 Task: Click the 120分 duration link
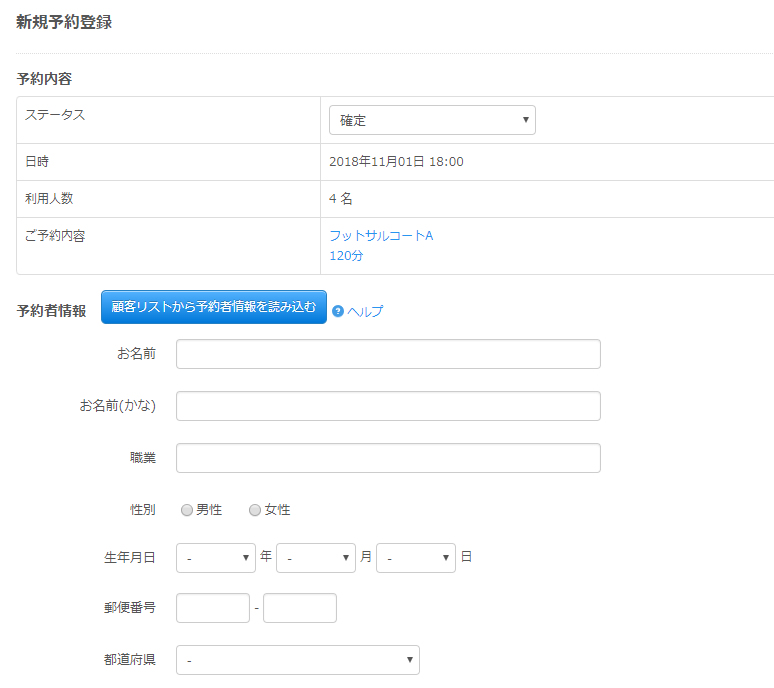(x=346, y=256)
